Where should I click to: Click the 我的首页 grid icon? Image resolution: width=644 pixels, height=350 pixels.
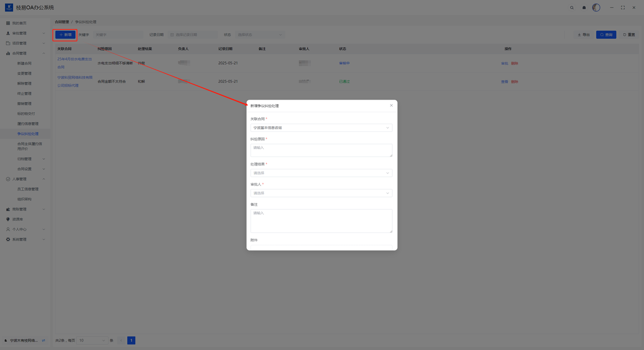tap(8, 23)
